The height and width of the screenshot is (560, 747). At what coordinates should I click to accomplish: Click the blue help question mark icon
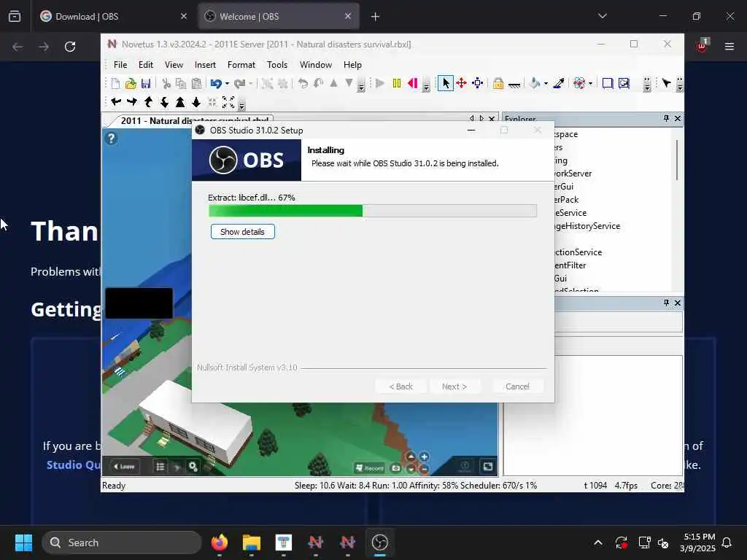pos(111,139)
